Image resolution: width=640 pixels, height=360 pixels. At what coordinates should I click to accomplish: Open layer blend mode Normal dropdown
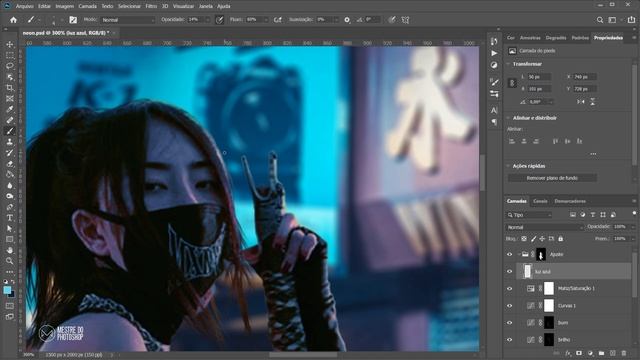click(x=544, y=227)
